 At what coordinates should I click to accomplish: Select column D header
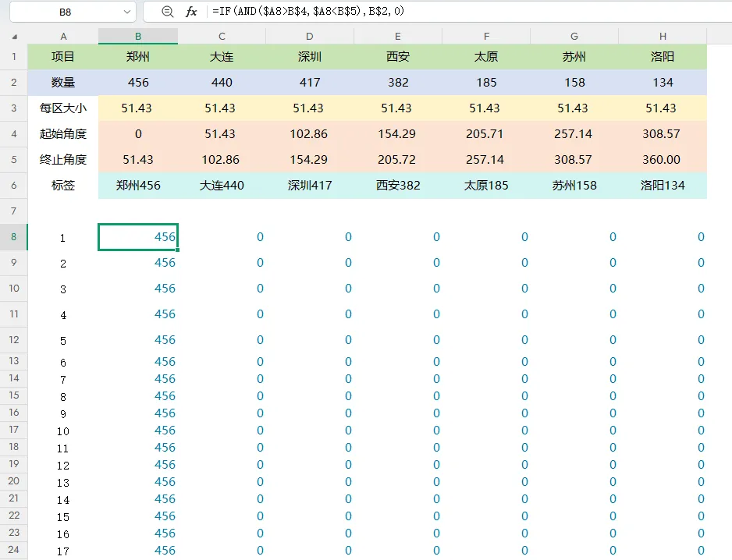[310, 37]
